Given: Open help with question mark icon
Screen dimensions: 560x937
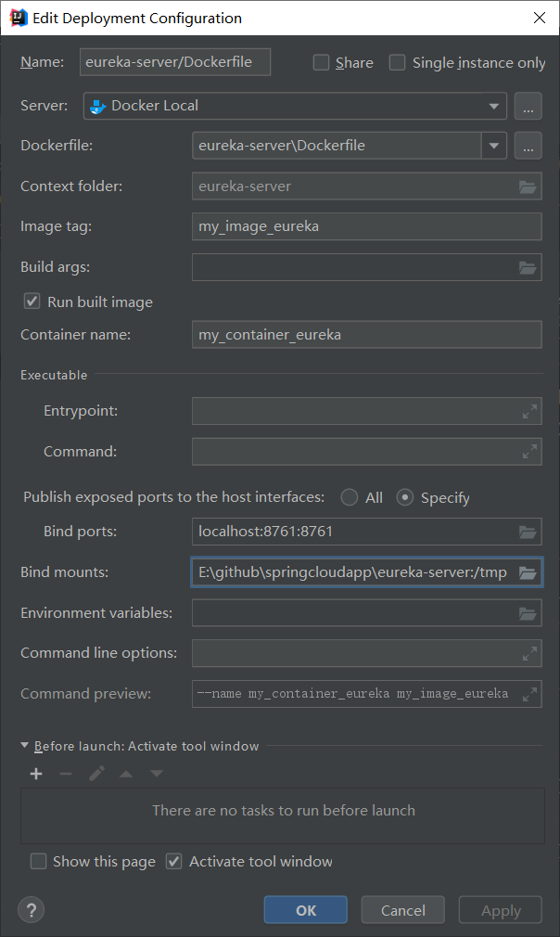Looking at the screenshot, I should (31, 910).
